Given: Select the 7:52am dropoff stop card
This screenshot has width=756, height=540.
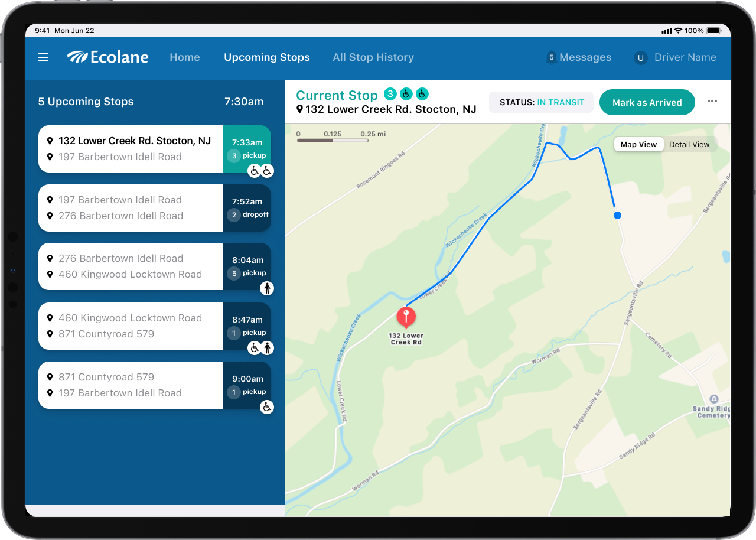Looking at the screenshot, I should pos(131,208).
